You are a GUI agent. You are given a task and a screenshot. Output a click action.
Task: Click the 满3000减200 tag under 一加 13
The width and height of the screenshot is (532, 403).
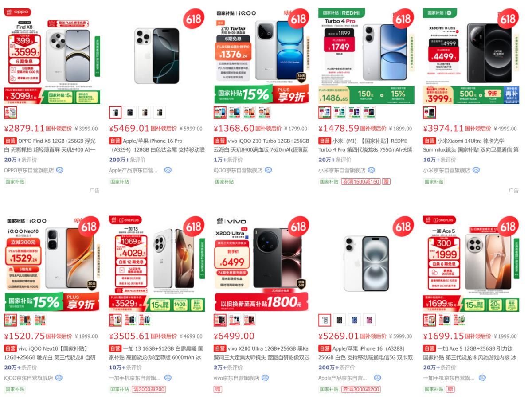(x=148, y=389)
